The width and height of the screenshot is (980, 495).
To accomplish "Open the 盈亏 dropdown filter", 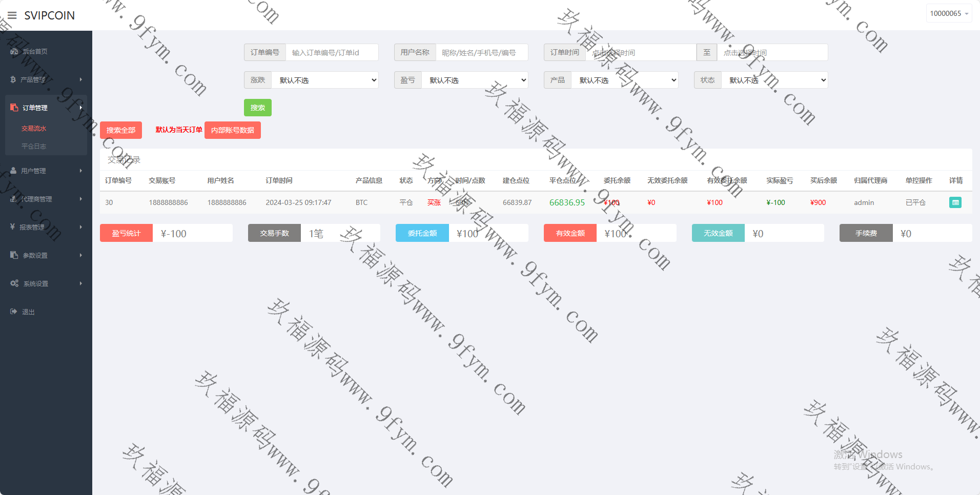I will 475,80.
